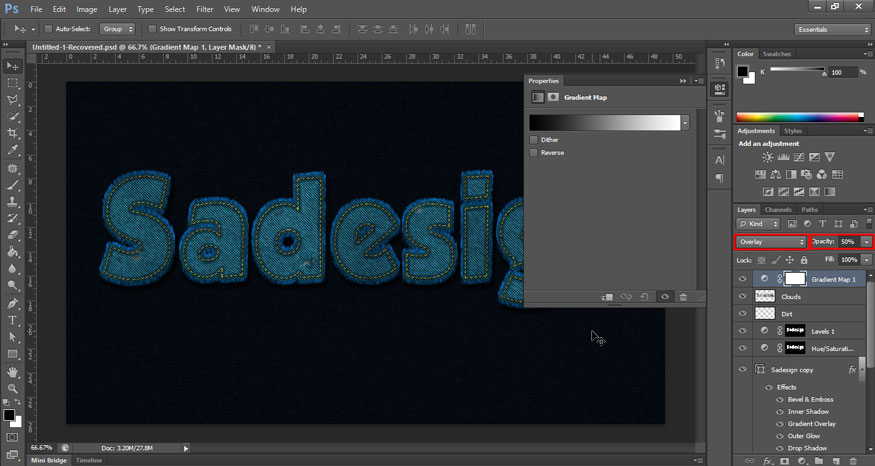Click the foreground color swatch in toolbox
This screenshot has width=875, height=466.
pyautogui.click(x=9, y=415)
